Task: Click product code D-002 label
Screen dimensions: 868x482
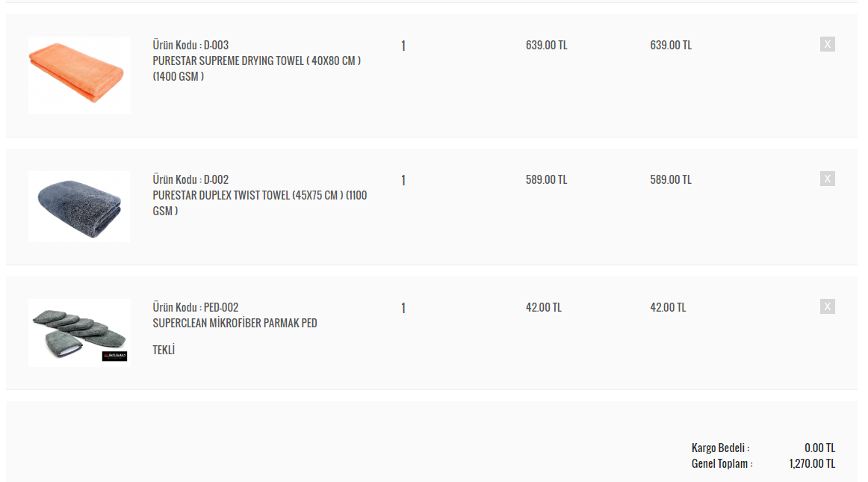Action: [190, 179]
